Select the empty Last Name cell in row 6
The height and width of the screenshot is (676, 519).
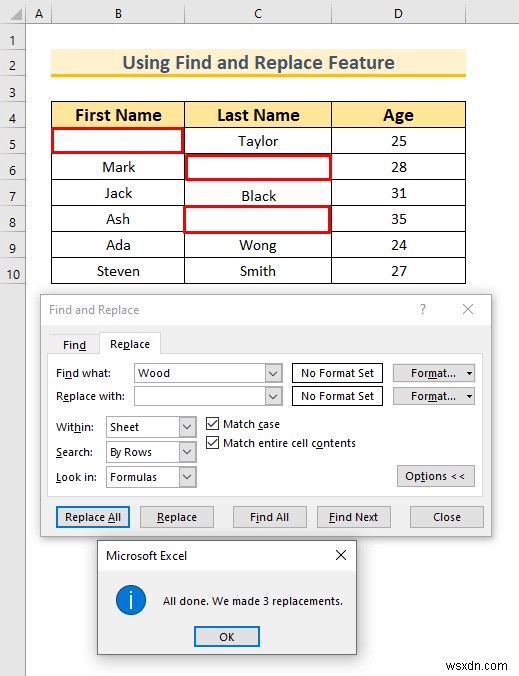(258, 167)
